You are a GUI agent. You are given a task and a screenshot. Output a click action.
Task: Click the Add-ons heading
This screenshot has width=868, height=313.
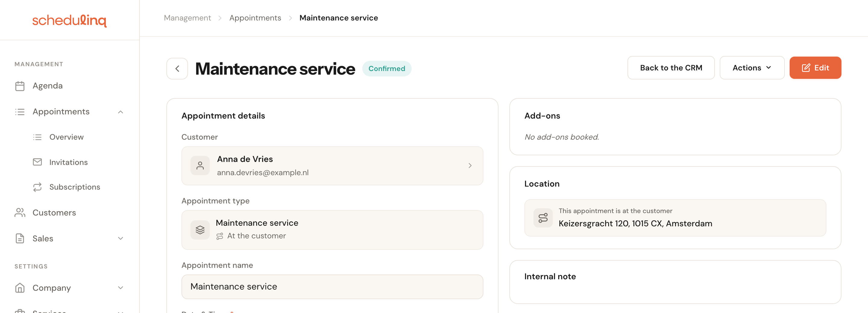542,116
